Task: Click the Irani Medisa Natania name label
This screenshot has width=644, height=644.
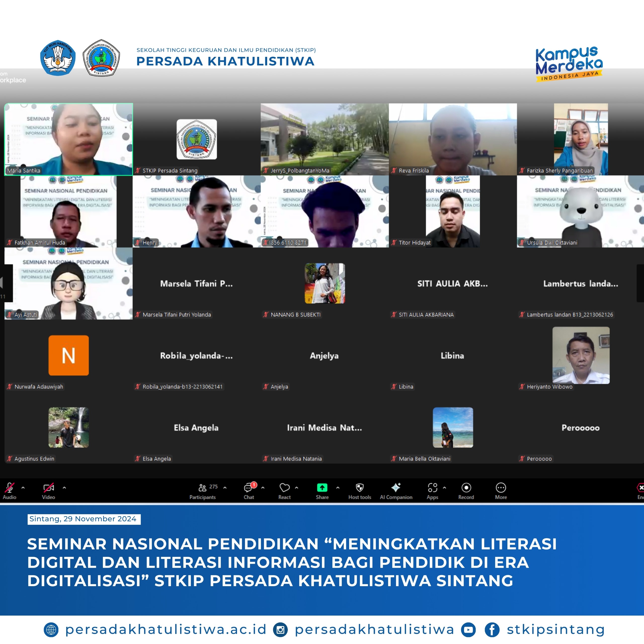Action: tap(296, 459)
